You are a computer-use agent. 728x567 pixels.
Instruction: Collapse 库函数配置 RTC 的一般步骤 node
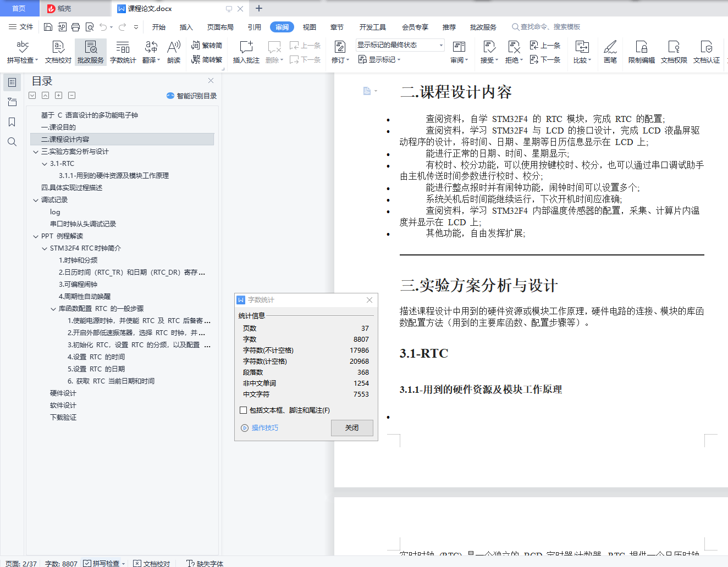pyautogui.click(x=53, y=309)
